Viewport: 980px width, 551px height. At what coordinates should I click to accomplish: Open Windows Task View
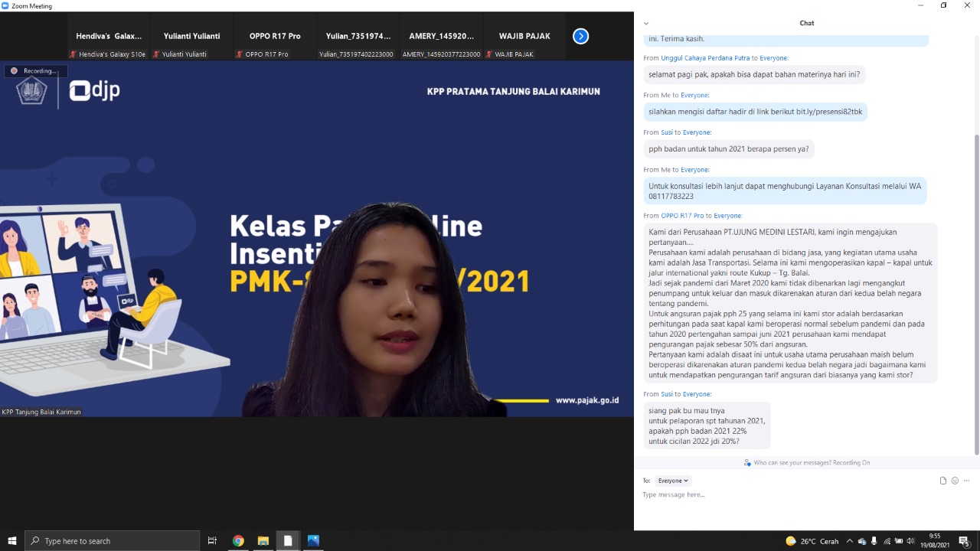212,541
